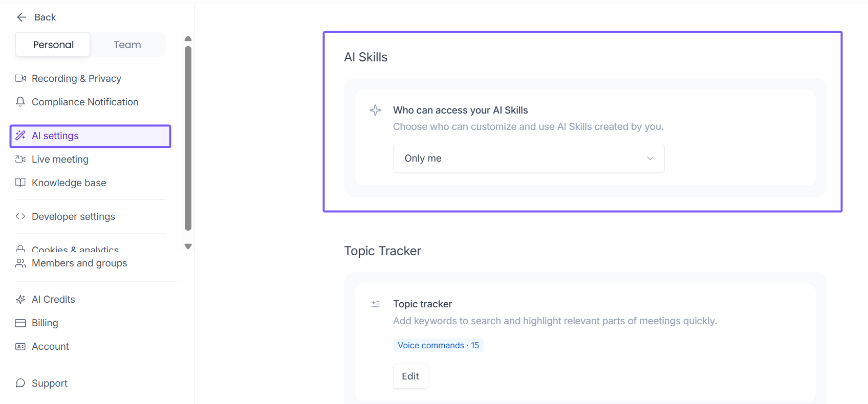Click the Recording & Privacy camera icon
This screenshot has height=404, width=868.
[20, 78]
